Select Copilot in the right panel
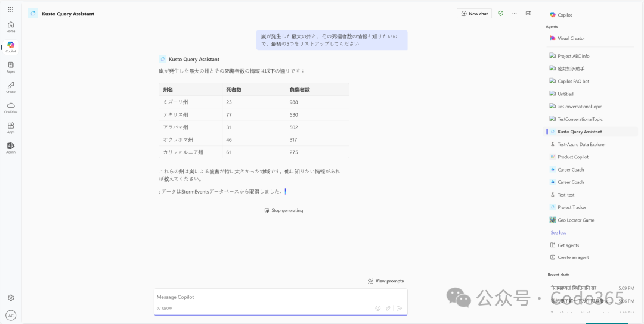644x324 pixels. [x=561, y=15]
